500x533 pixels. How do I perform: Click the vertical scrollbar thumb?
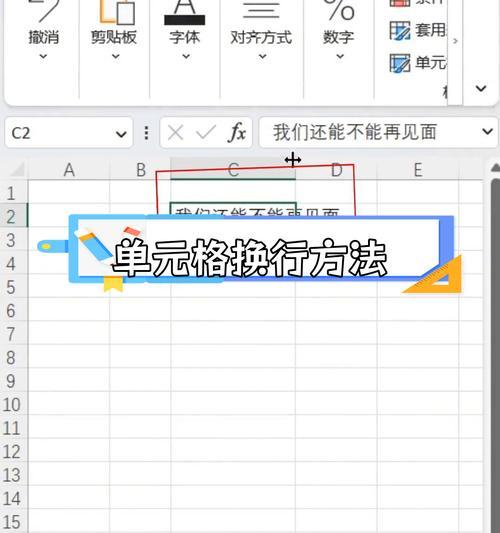(496, 355)
